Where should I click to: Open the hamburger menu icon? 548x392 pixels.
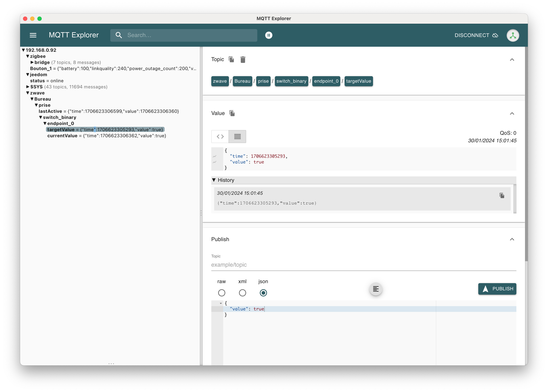coord(33,35)
